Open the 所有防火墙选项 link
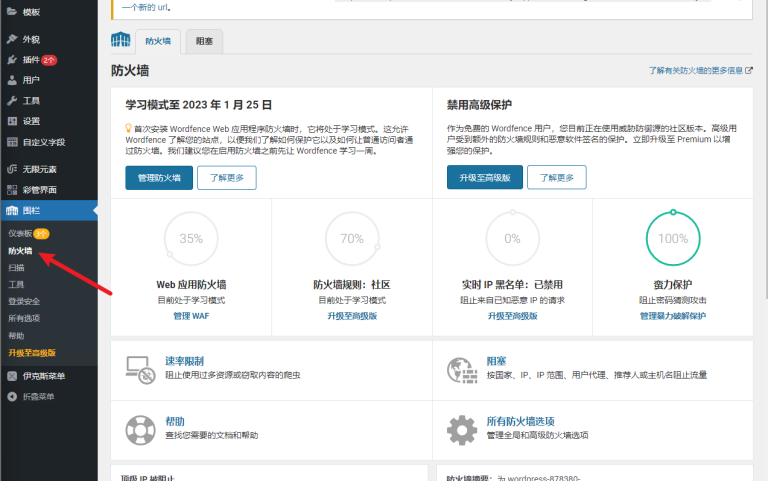The height and width of the screenshot is (481, 768). 520,422
